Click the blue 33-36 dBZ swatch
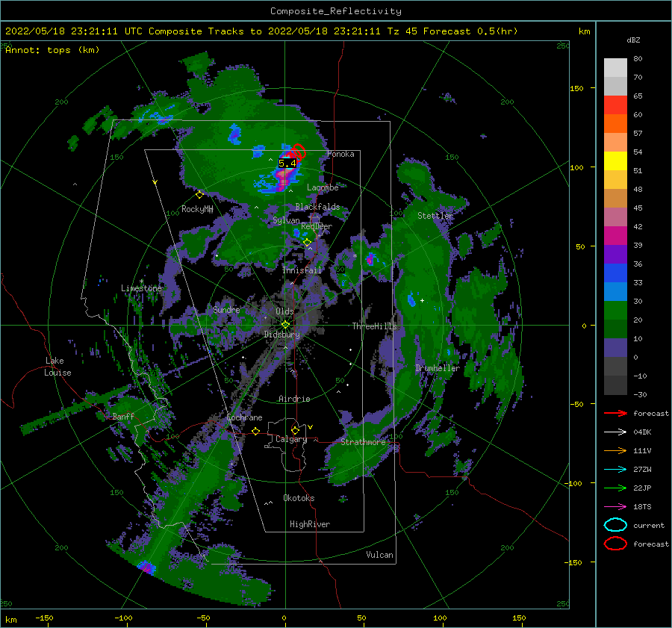 point(615,273)
